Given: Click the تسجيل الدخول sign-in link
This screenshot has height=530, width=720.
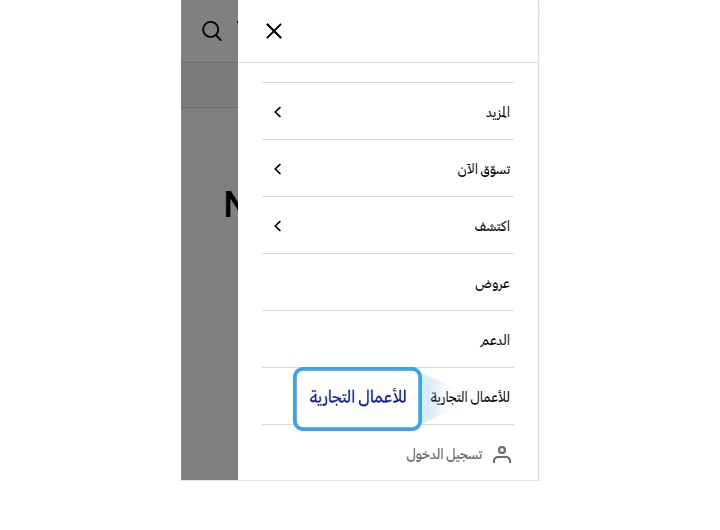Looking at the screenshot, I should point(444,454).
